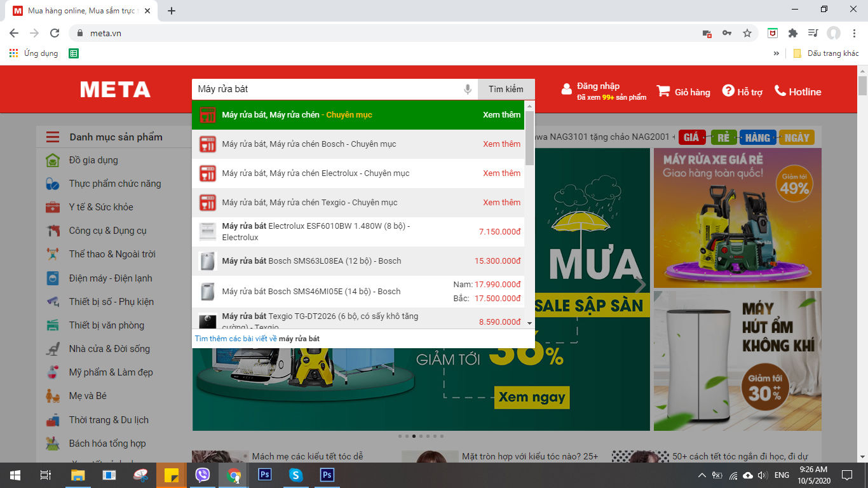Image resolution: width=868 pixels, height=488 pixels.
Task: Click the Thể thao & Ngoài trời icon
Action: pos(53,254)
